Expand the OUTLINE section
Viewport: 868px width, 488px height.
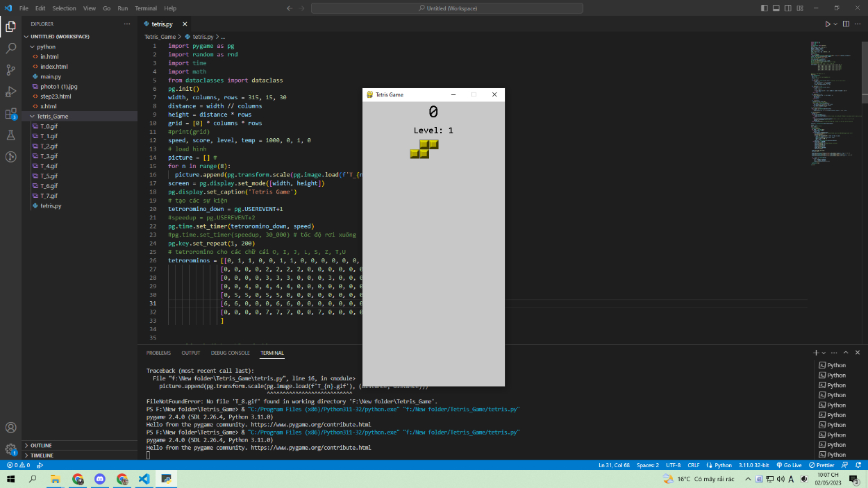click(41, 445)
